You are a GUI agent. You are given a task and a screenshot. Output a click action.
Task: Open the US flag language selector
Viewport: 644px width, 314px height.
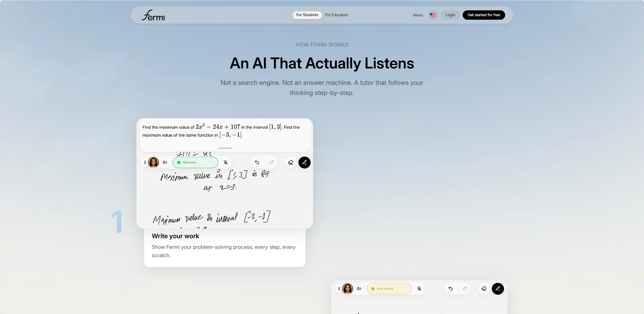coord(433,15)
